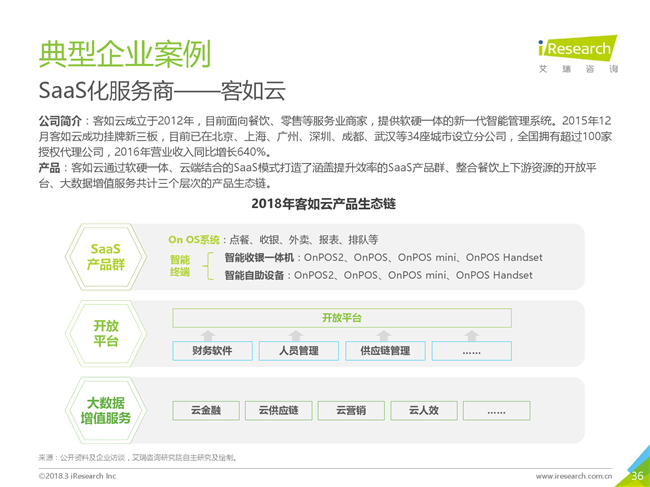The image size is (650, 487).
Task: Click the green text On OS系统
Action: [194, 240]
